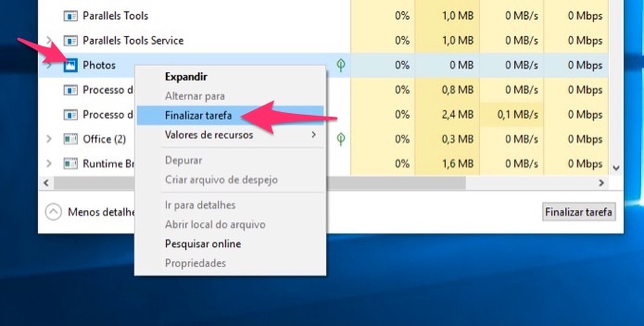Click the 0 MB/s disk cell in Office row
This screenshot has height=326, width=644.
click(x=511, y=139)
